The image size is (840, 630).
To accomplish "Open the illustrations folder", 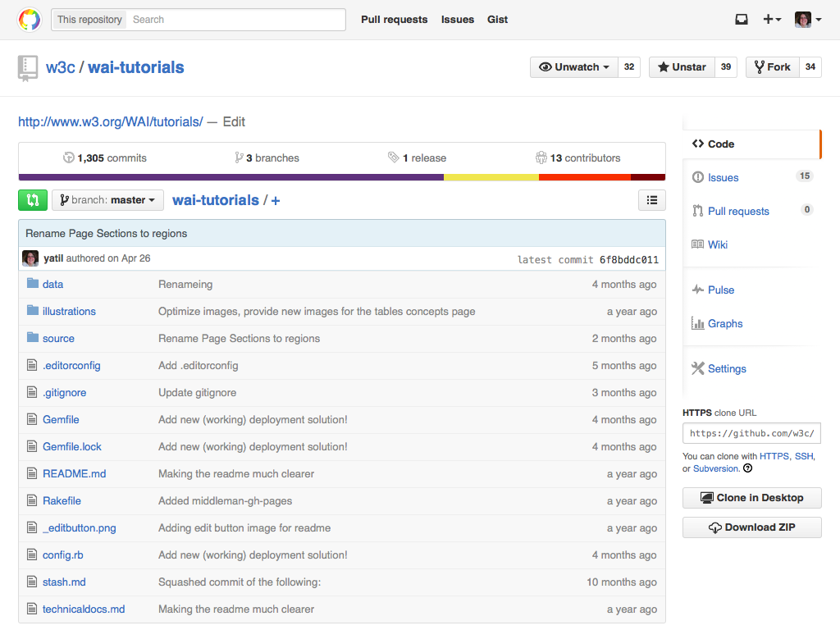I will pos(69,311).
